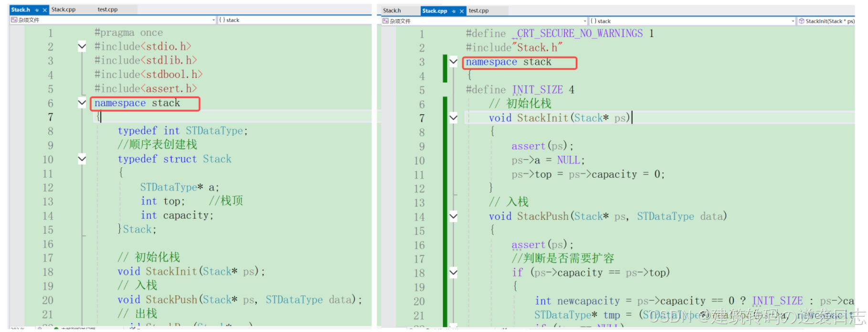Select the Stack.h tab in left editor
This screenshot has height=332, width=868.
(21, 10)
